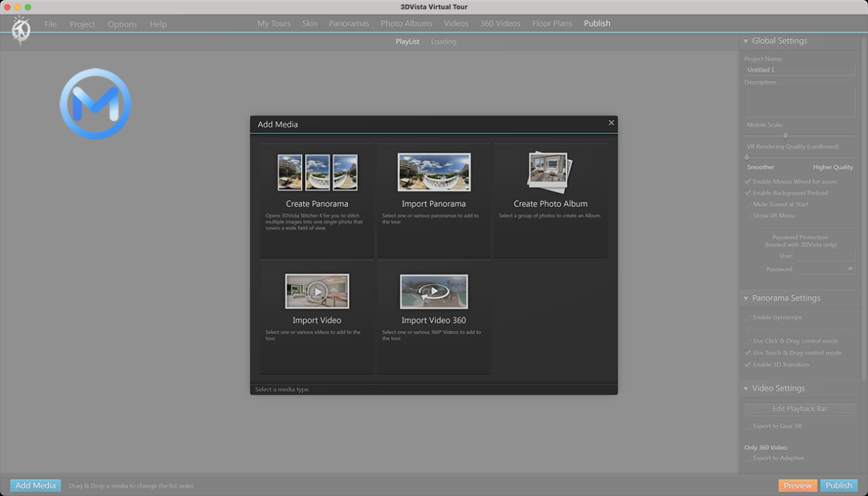This screenshot has height=496, width=868.
Task: Click the Edit Playback Bar button
Action: pos(800,409)
